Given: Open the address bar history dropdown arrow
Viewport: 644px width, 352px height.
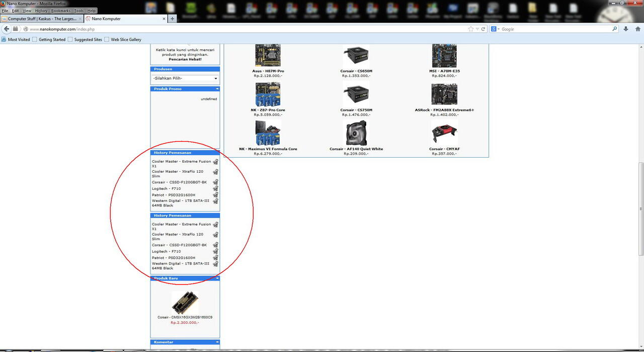Looking at the screenshot, I should pos(477,29).
